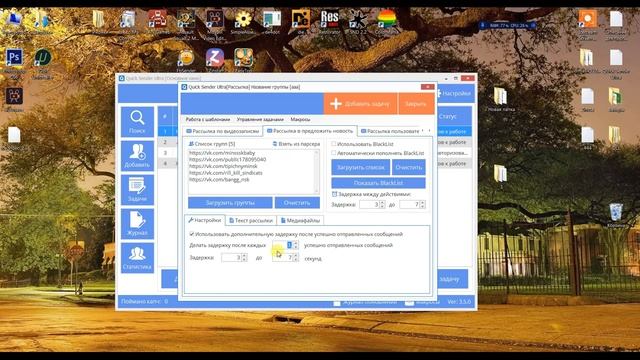
Task: Select https://vk.com/bangg_msk in groups list
Action: (x=219, y=180)
